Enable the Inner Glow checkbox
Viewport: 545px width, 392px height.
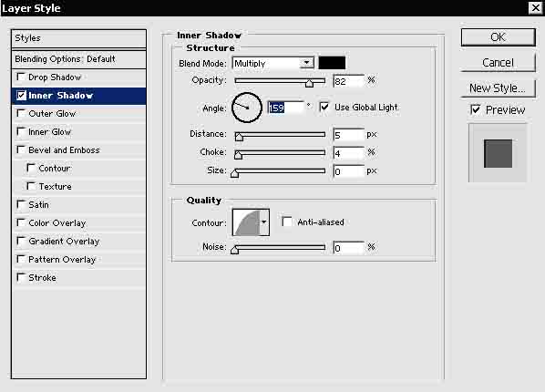[21, 131]
